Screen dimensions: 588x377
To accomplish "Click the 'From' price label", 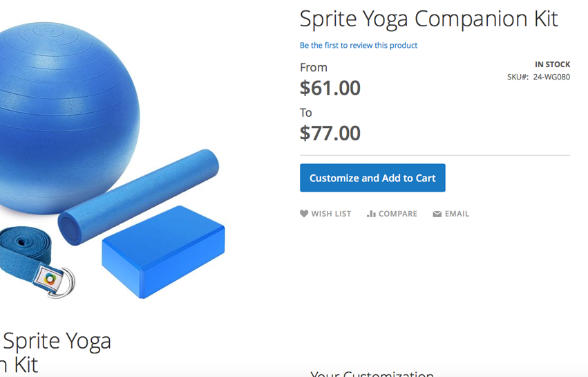I will pos(314,67).
